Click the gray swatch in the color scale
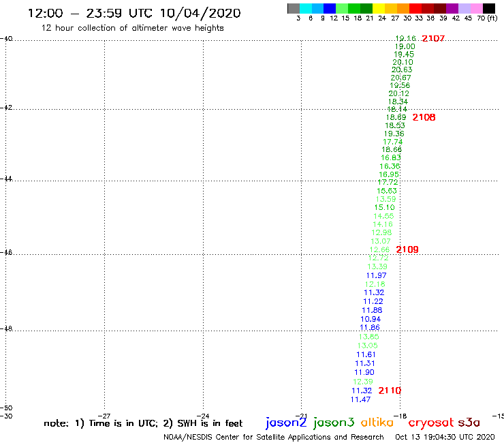The image size is (504, 443). [294, 8]
